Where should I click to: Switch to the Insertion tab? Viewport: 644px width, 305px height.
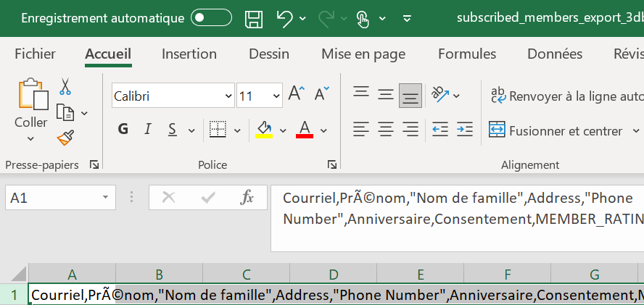pos(189,54)
